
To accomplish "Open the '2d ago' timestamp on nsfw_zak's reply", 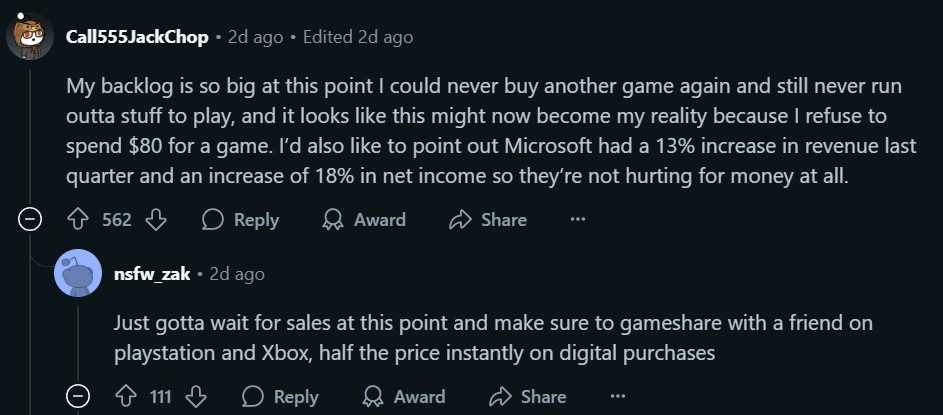I will click(237, 274).
